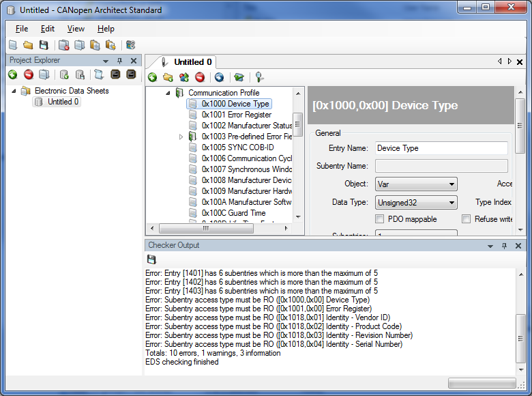Click error line for Entry [1401]
This screenshot has width=532, height=396.
[261, 273]
